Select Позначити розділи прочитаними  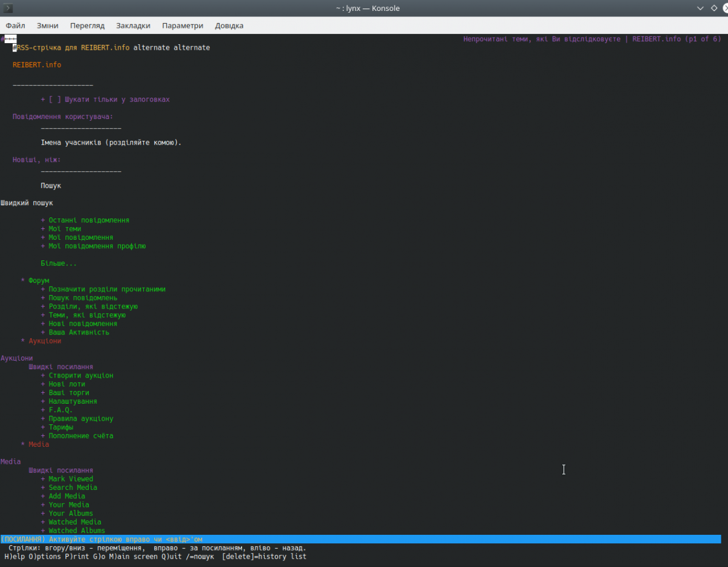[107, 290]
